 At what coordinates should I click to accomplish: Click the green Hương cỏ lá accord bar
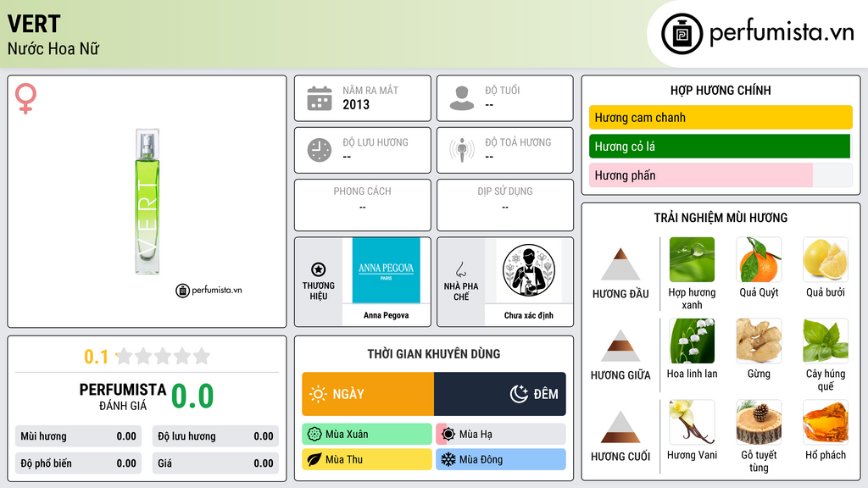[720, 146]
